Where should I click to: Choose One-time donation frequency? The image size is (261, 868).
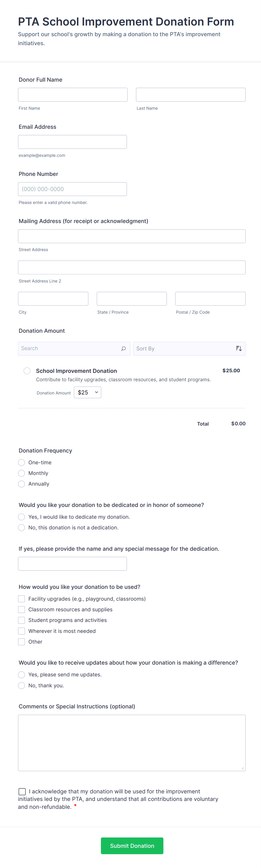22,462
